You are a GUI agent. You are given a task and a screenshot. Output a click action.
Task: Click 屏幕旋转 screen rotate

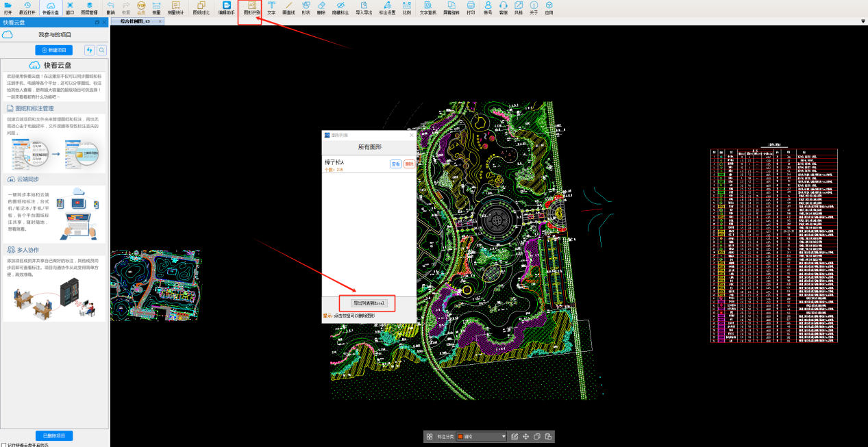point(451,8)
